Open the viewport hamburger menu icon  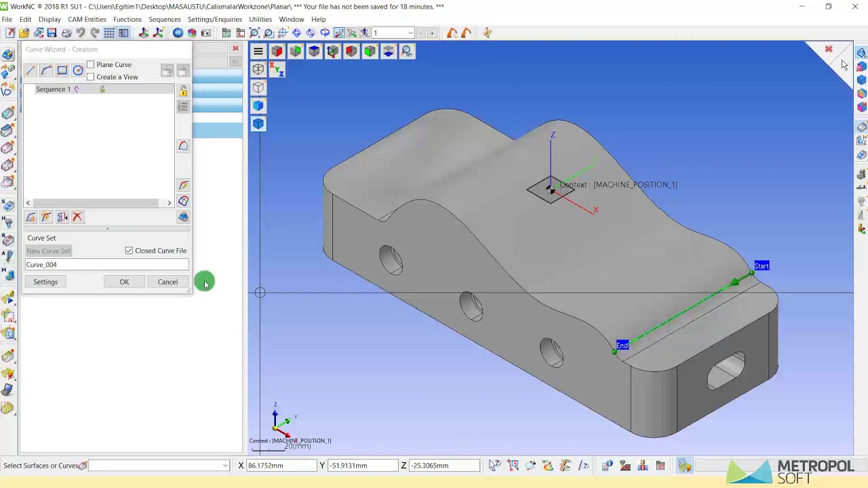click(x=258, y=52)
